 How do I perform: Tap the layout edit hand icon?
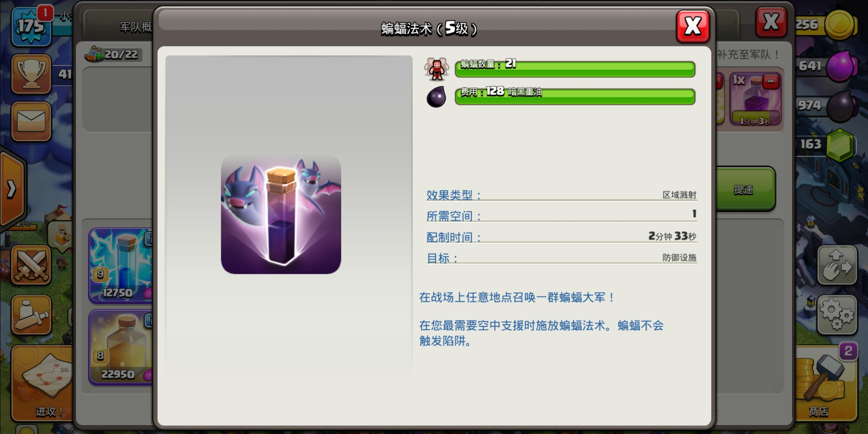tap(837, 265)
